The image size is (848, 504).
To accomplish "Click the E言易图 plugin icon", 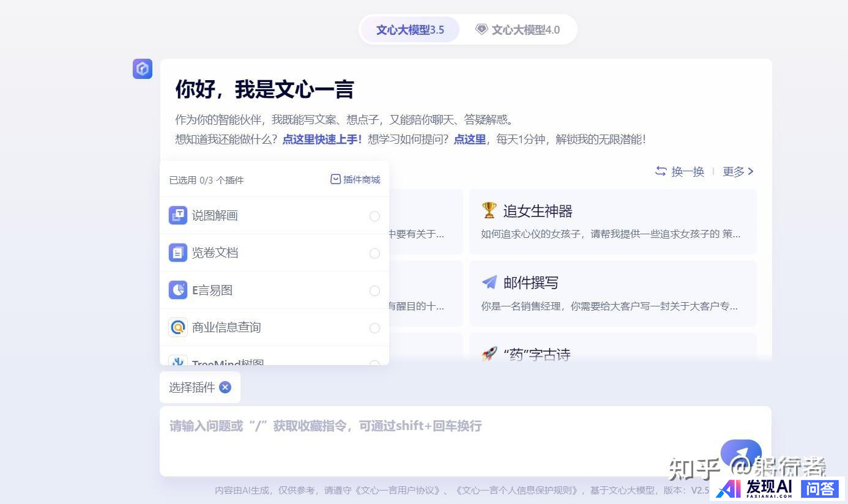I will tap(177, 290).
